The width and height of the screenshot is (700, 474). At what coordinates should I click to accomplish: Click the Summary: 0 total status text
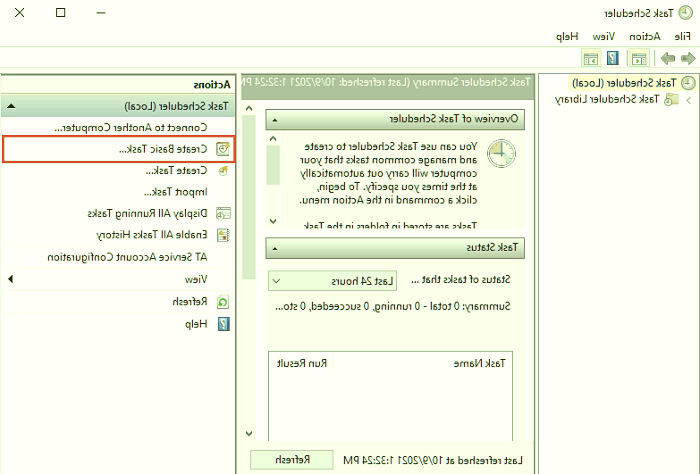point(393,306)
